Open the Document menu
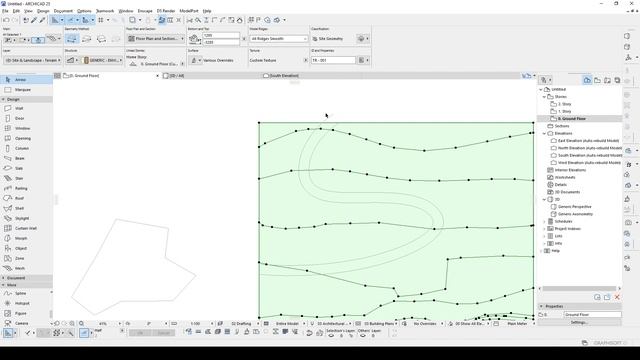The image size is (640, 360). pyautogui.click(x=63, y=11)
